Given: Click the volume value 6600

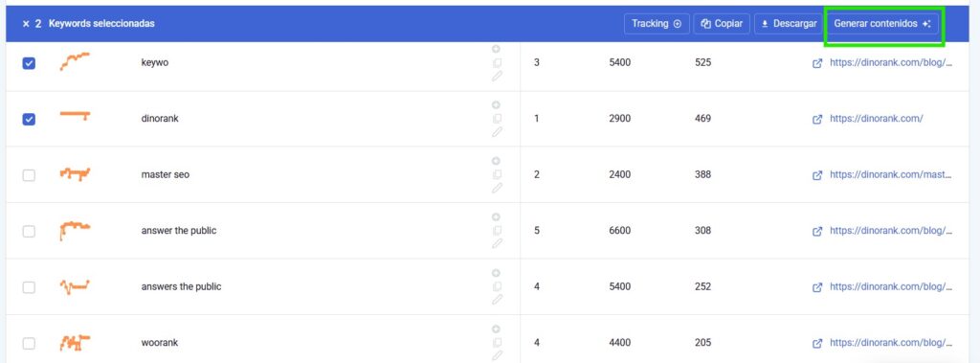Looking at the screenshot, I should coord(619,230).
